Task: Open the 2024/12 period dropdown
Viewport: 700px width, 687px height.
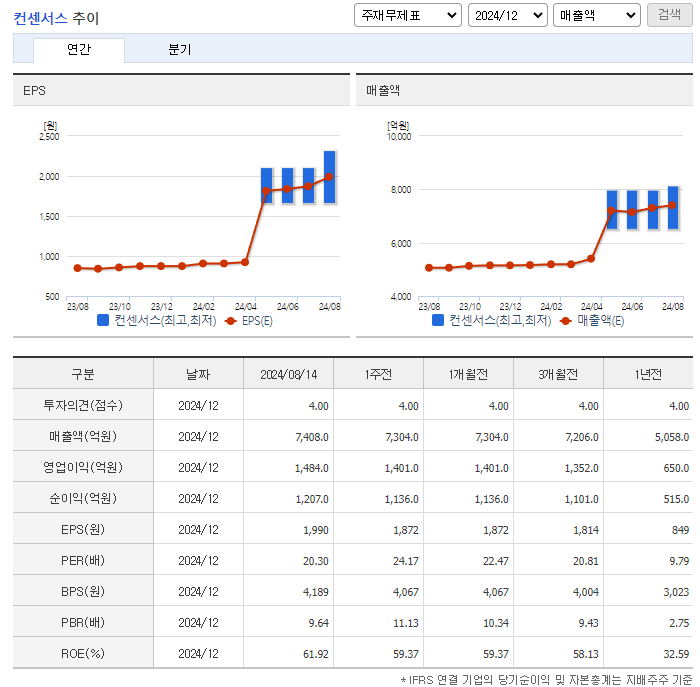Action: [508, 16]
